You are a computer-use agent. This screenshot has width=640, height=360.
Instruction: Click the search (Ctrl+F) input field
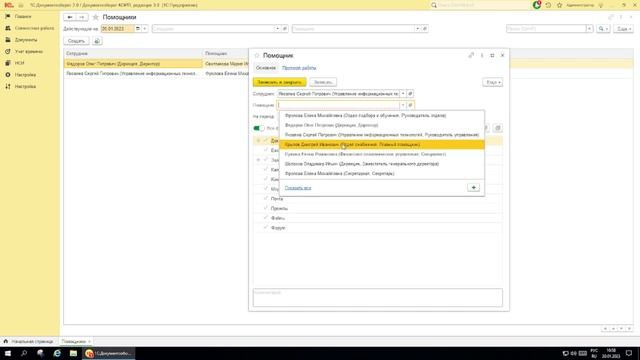tap(546, 29)
